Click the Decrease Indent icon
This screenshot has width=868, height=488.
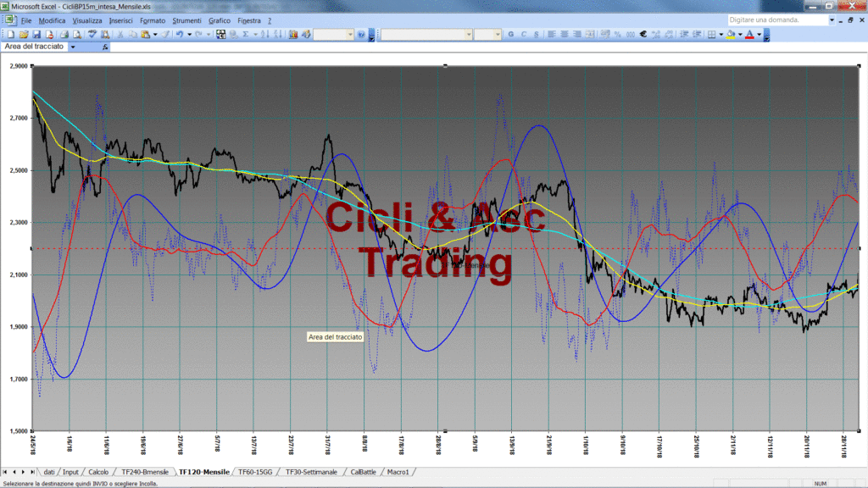[684, 34]
